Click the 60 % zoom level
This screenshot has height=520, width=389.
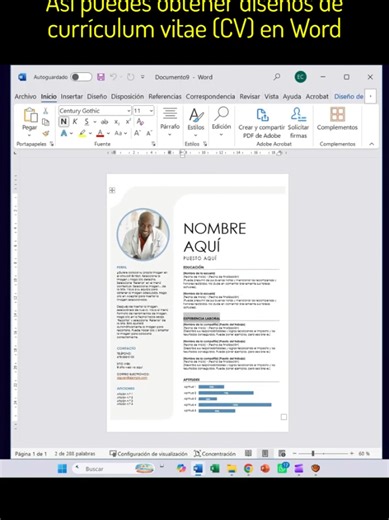click(x=364, y=454)
